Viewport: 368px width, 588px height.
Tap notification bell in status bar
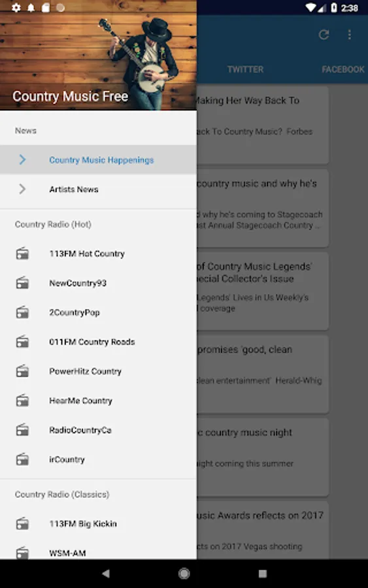31,7
